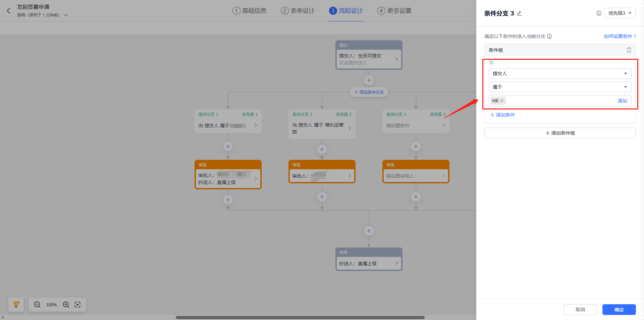The image size is (644, 320).
Task: Click info icon next to 优先级3 dropdown
Action: [599, 13]
